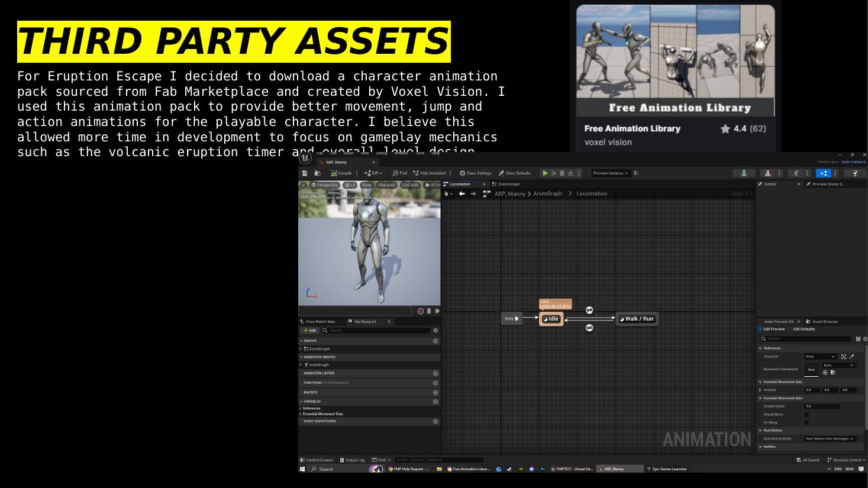Open the Character reference dropdown
The image size is (868, 488).
point(820,357)
